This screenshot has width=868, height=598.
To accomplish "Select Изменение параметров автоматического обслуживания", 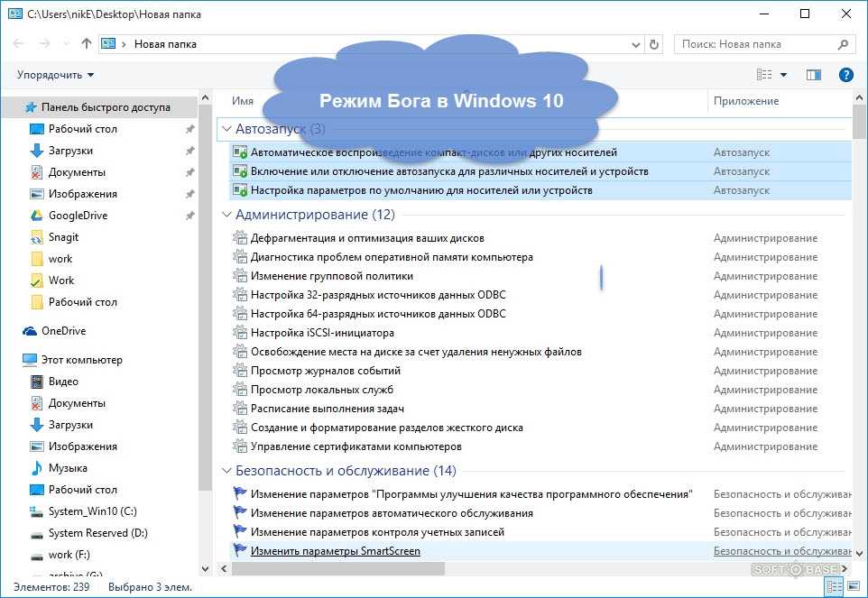I will tap(392, 513).
